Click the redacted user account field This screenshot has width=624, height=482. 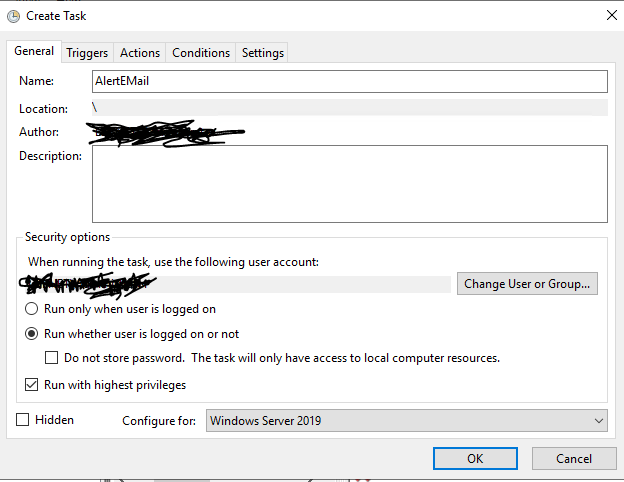236,284
